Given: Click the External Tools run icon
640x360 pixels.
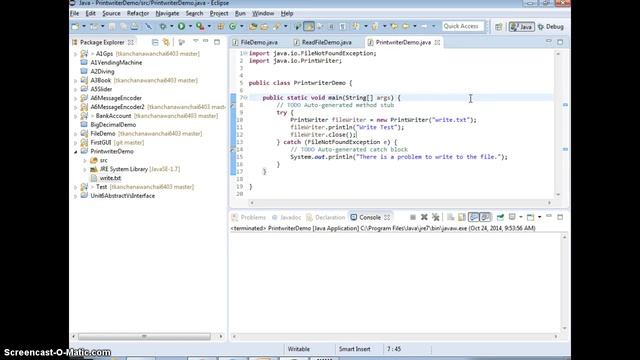Looking at the screenshot, I should point(200,27).
